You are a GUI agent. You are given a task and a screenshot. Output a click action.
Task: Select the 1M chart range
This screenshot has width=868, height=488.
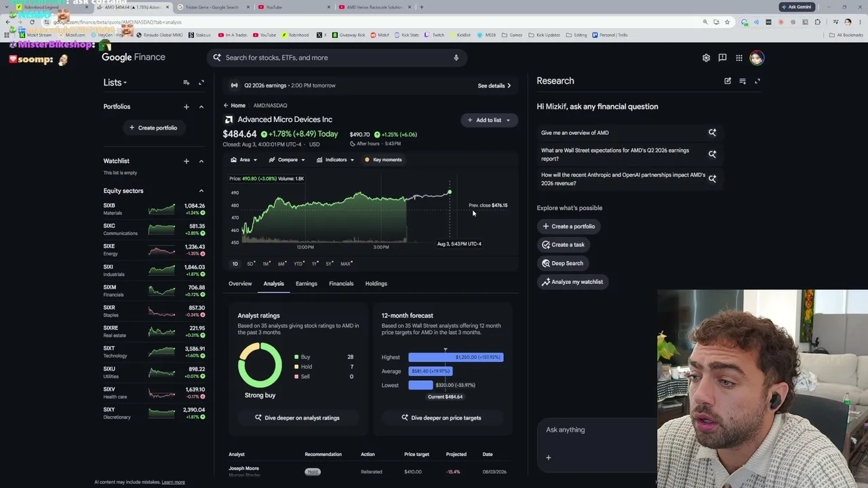(266, 264)
